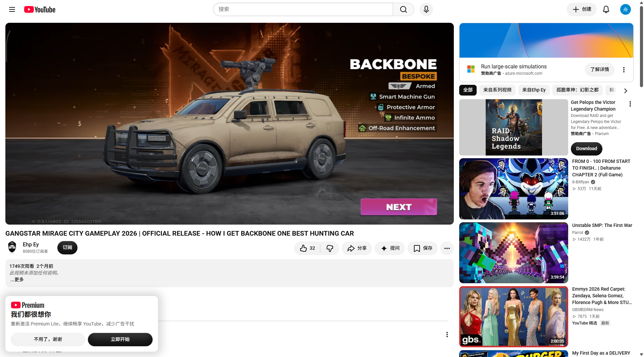The image size is (644, 357).
Task: Open Microsoft Azure ad options menu
Action: click(x=624, y=70)
